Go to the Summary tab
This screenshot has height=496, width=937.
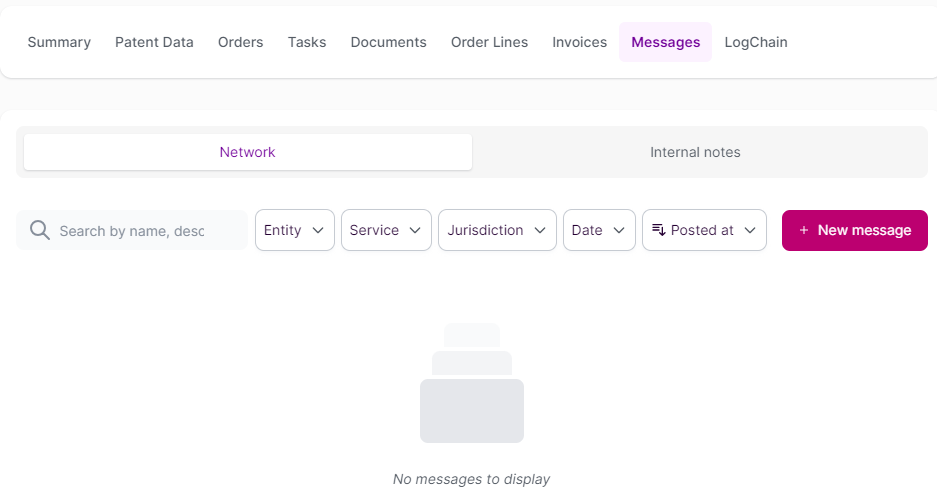pyautogui.click(x=59, y=42)
